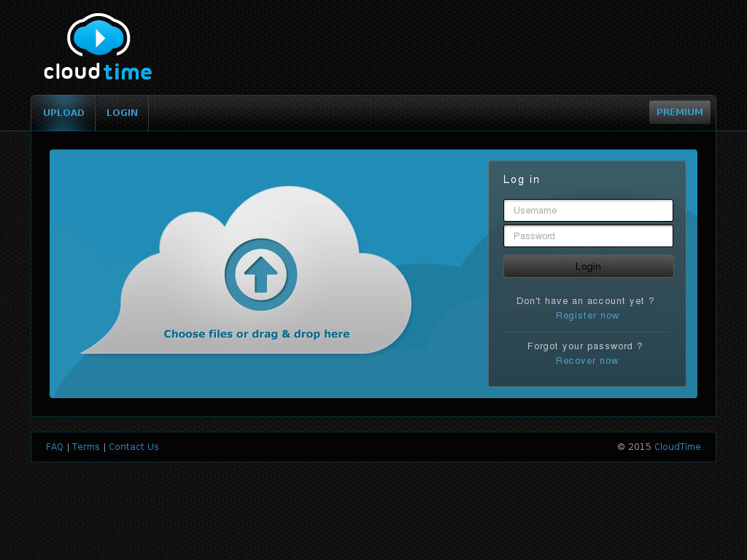Visit the CloudTime copyright link
The height and width of the screenshot is (560, 747).
click(677, 446)
